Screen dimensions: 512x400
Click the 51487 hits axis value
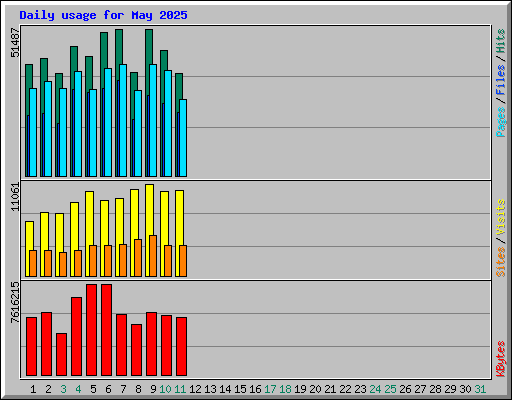tap(15, 43)
